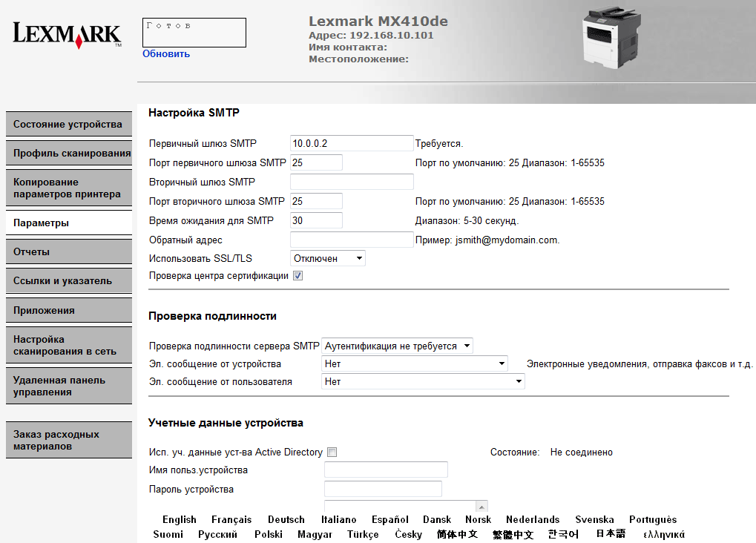Click the Диапазон: 5-30 секунд hint
The image size is (756, 543).
coord(467,221)
